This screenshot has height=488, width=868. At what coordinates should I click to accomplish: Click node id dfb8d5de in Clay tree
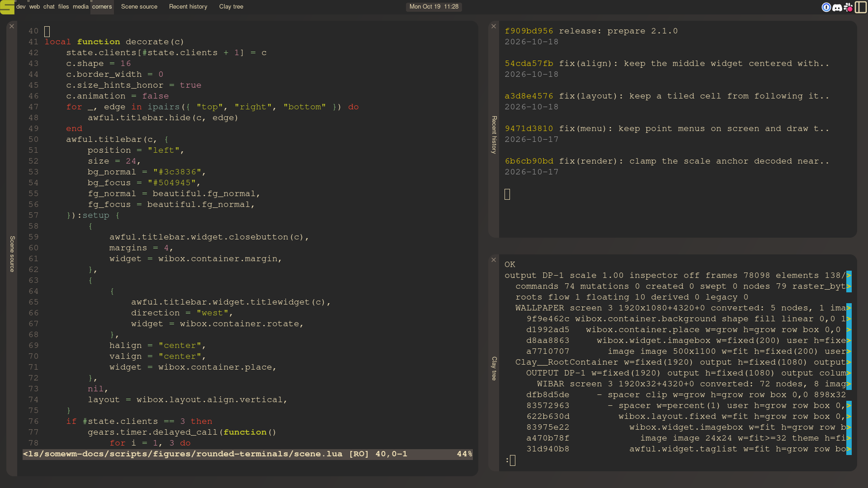point(548,395)
